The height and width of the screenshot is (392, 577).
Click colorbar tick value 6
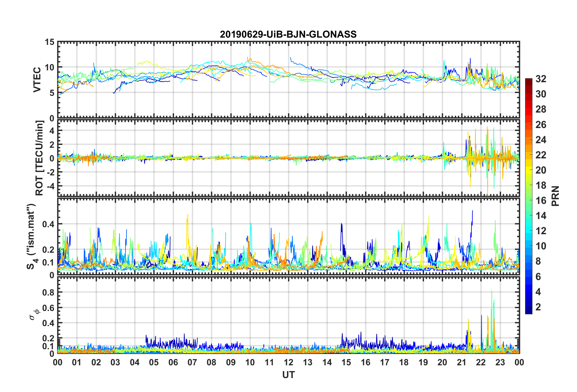click(x=538, y=276)
